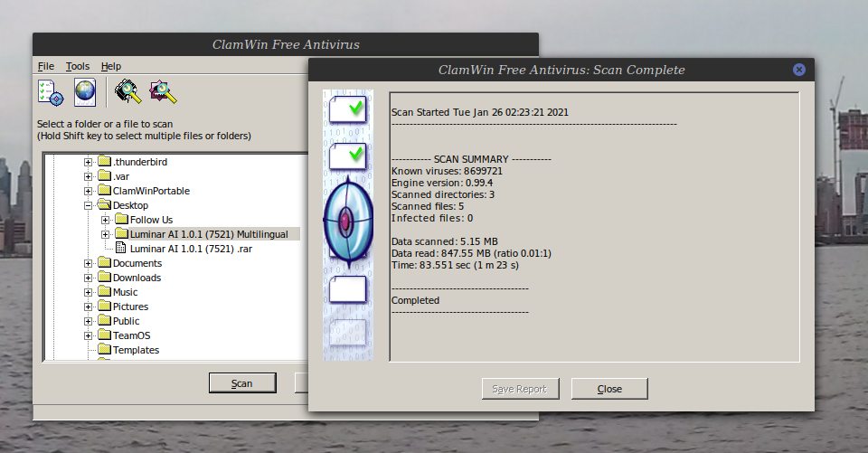Click the scan computer memory toolbar icon

[x=127, y=92]
